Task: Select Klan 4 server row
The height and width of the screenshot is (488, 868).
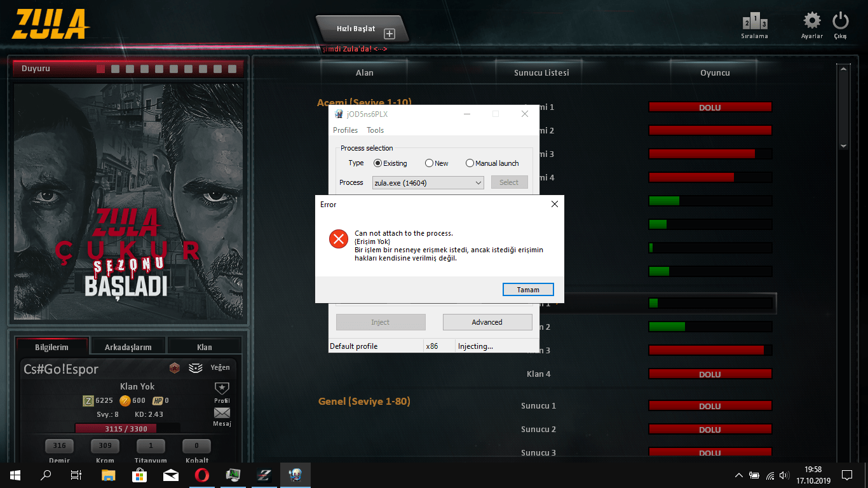Action: click(539, 374)
